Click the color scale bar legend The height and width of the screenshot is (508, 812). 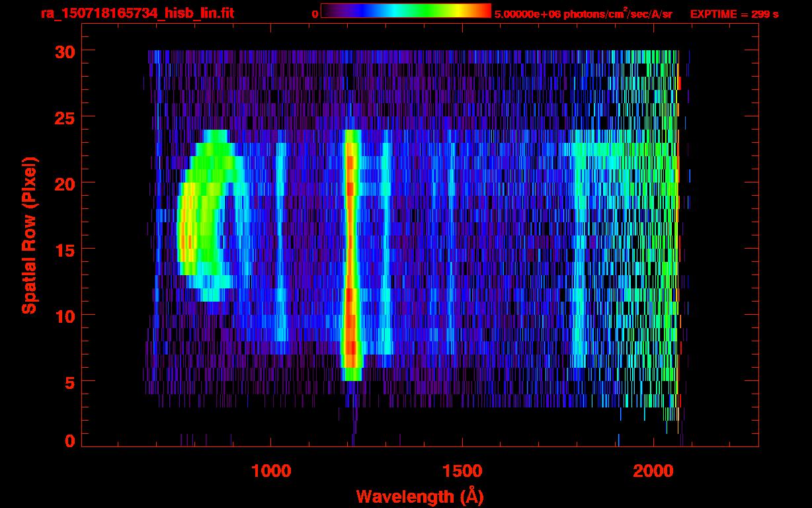[406, 11]
